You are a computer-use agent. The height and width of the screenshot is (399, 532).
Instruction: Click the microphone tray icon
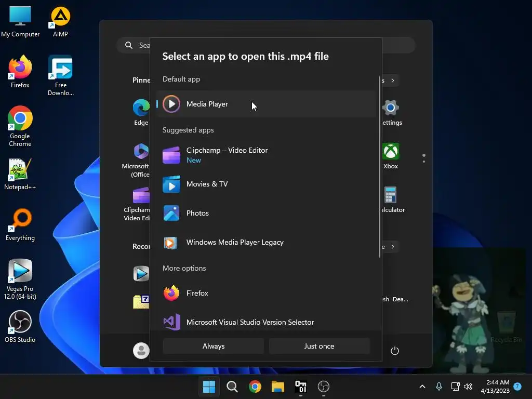pyautogui.click(x=438, y=387)
